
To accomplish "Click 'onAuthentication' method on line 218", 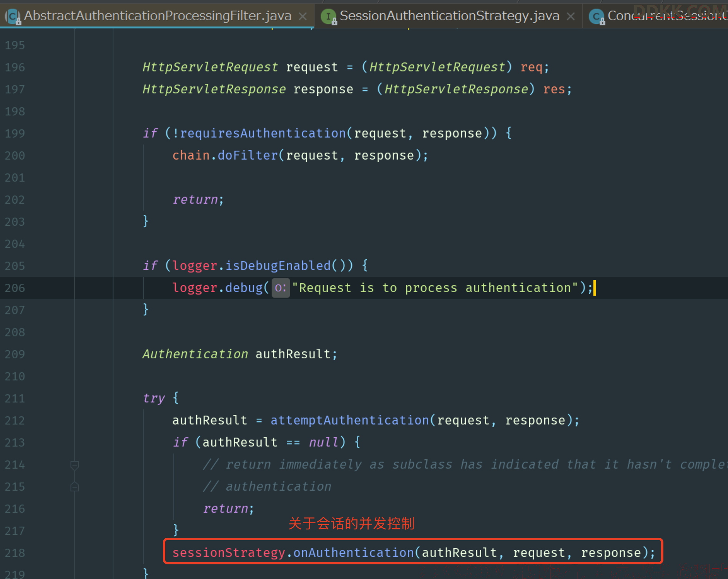I will click(354, 553).
